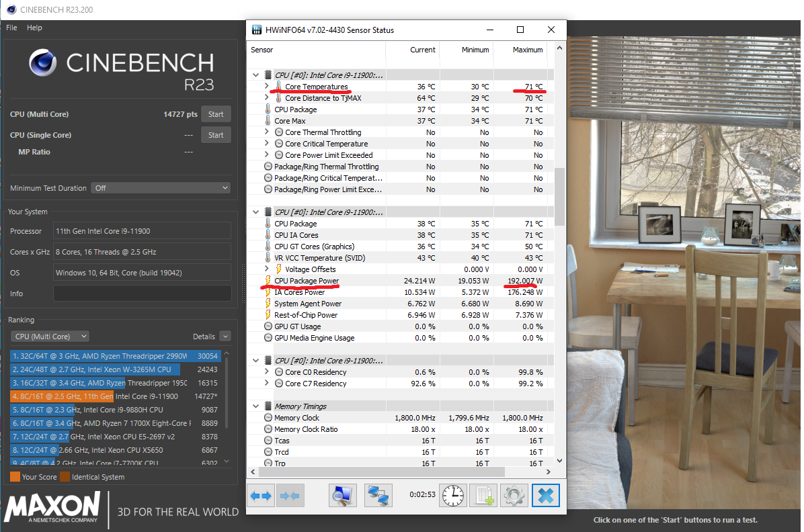Viewport: 804px width, 532px height.
Task: Click the Cinebench logo sphere icon
Action: [x=43, y=62]
